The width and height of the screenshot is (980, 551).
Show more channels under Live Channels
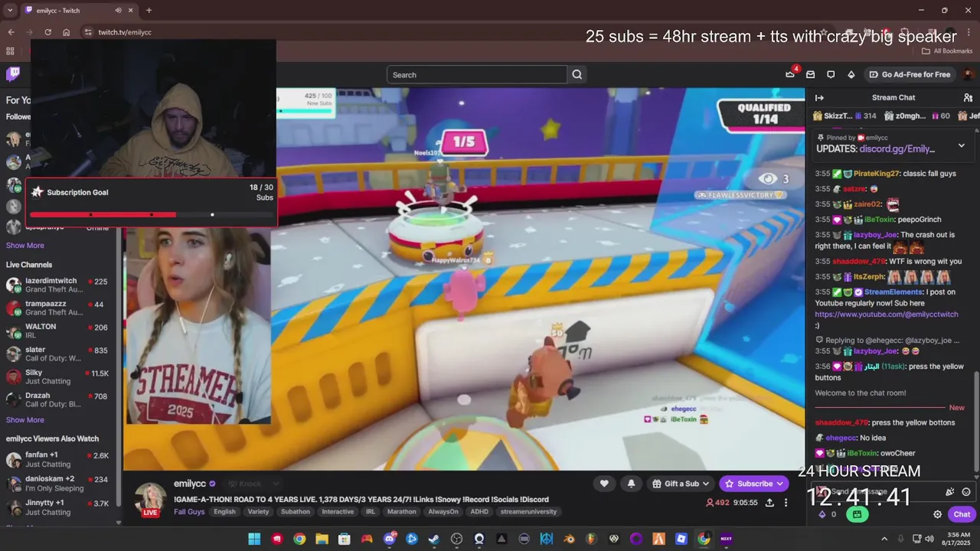[24, 420]
